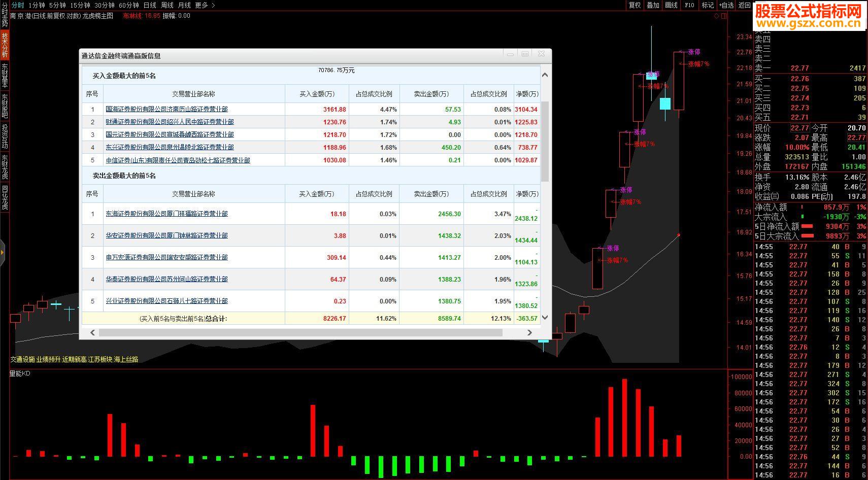Open 兴业证券石狮八七路证券营业部 link

[166, 301]
